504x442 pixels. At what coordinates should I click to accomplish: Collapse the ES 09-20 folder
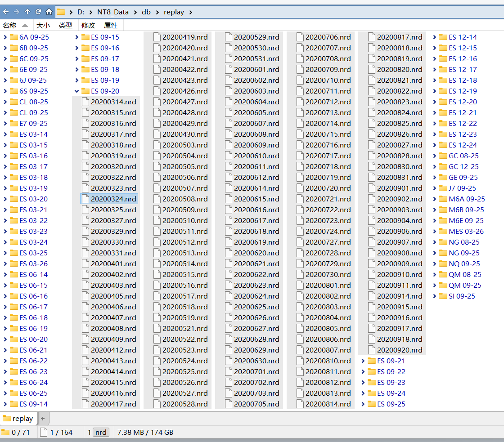76,91
